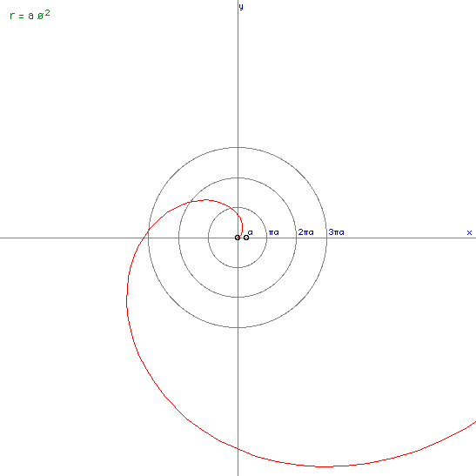The width and height of the screenshot is (476, 476).
Task: Click the blue label πa
Action: (273, 232)
